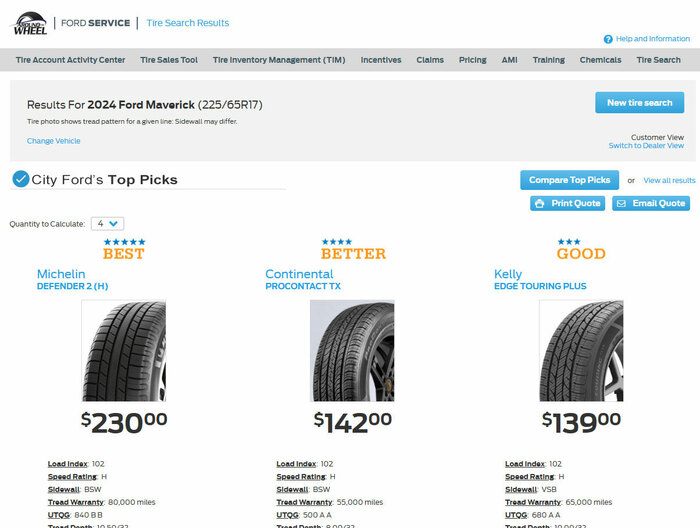700x528 pixels.
Task: Click the Change Vehicle link
Action: pyautogui.click(x=54, y=141)
